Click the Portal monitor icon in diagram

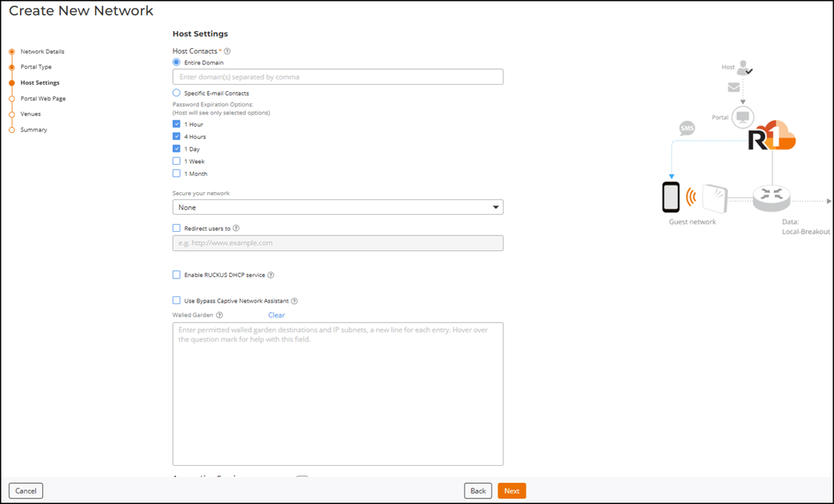743,117
